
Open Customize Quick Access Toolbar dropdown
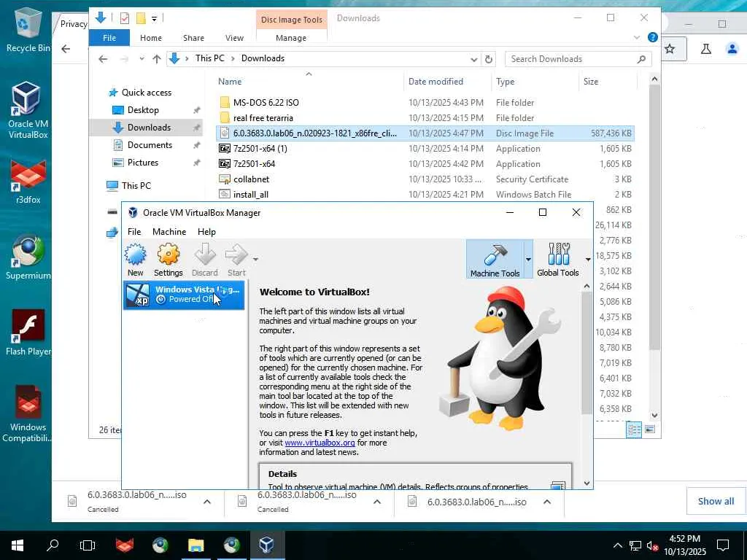click(155, 19)
